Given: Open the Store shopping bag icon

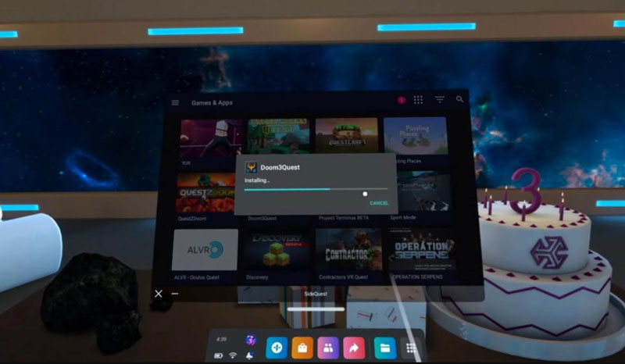Looking at the screenshot, I should click(x=302, y=348).
